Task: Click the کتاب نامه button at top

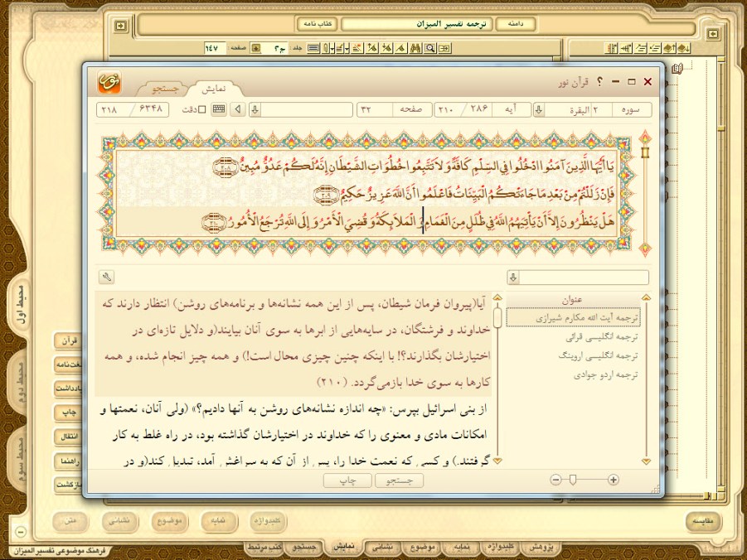Action: click(x=318, y=24)
